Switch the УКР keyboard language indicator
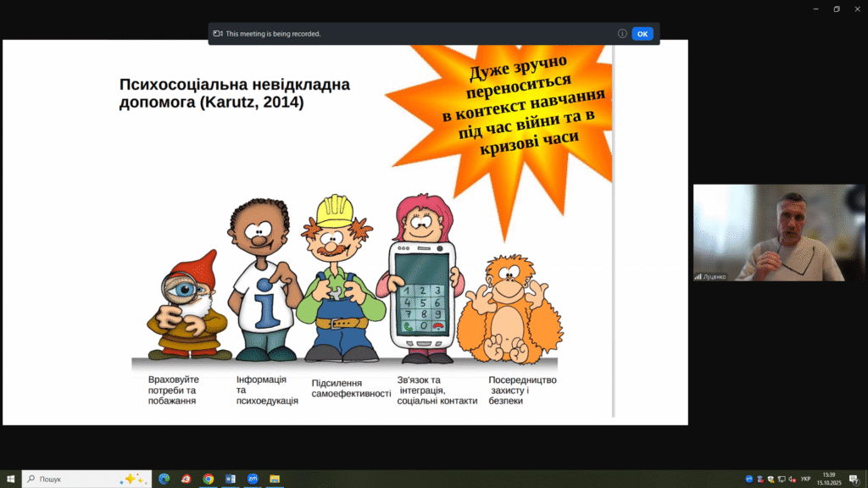Image resolution: width=868 pixels, height=488 pixels. [805, 480]
